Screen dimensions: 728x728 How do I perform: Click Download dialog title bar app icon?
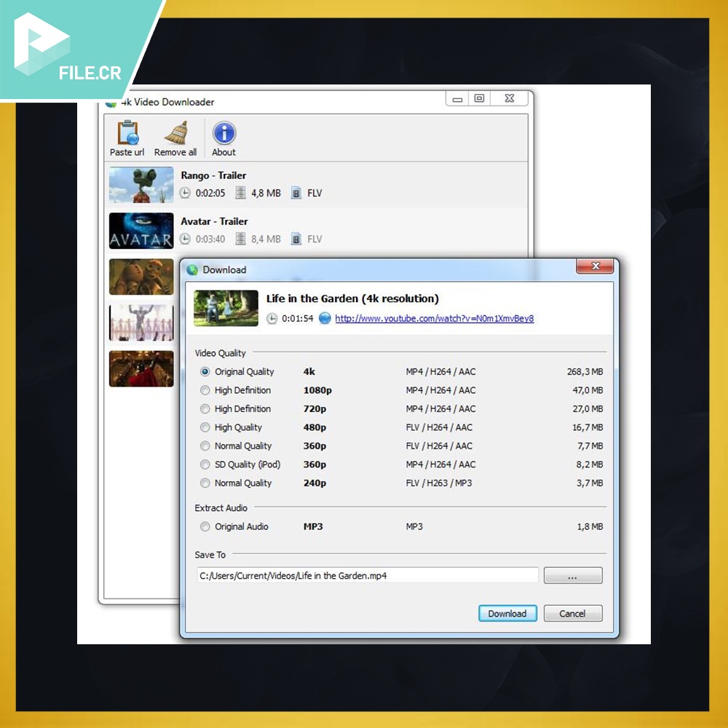(x=192, y=270)
